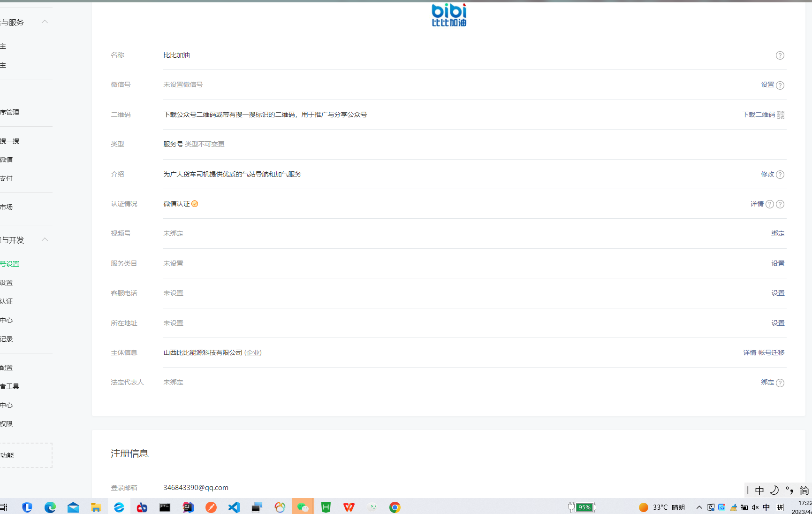This screenshot has height=514, width=812.
Task: Click 修改 to edit the 介绍
Action: coord(767,174)
